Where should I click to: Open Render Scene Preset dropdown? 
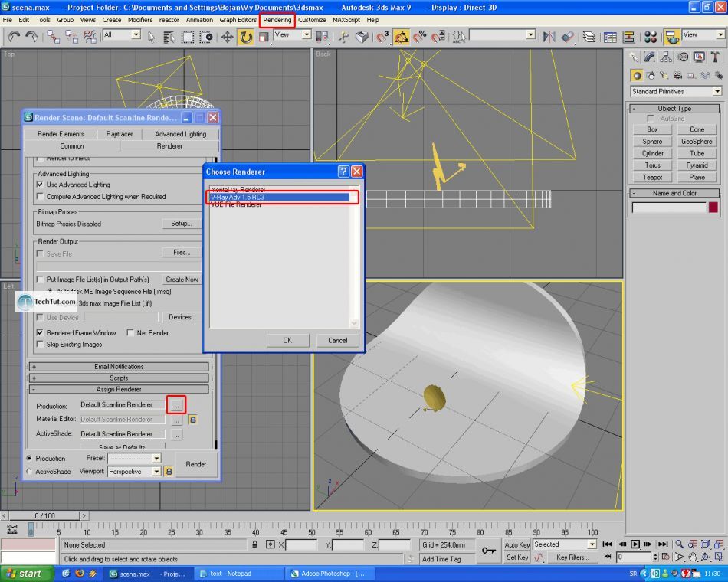click(134, 458)
